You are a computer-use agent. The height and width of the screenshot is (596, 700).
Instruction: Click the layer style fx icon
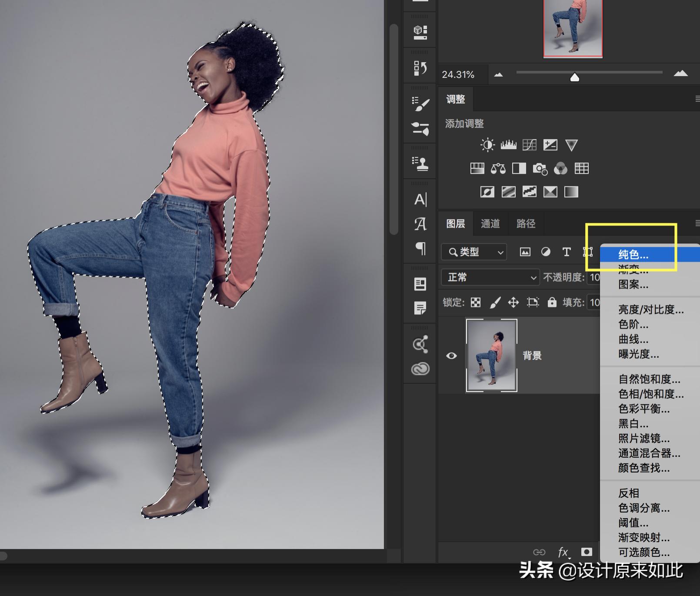(563, 552)
